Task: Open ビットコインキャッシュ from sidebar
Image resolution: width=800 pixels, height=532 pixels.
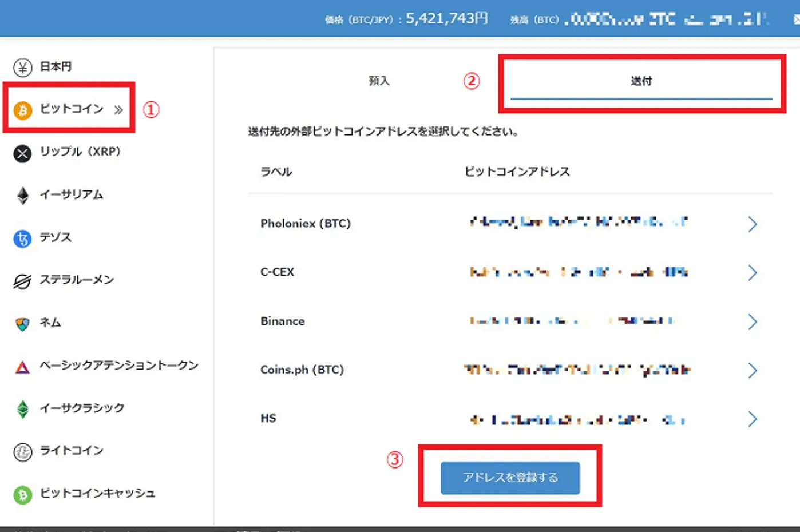Action: coord(97,493)
